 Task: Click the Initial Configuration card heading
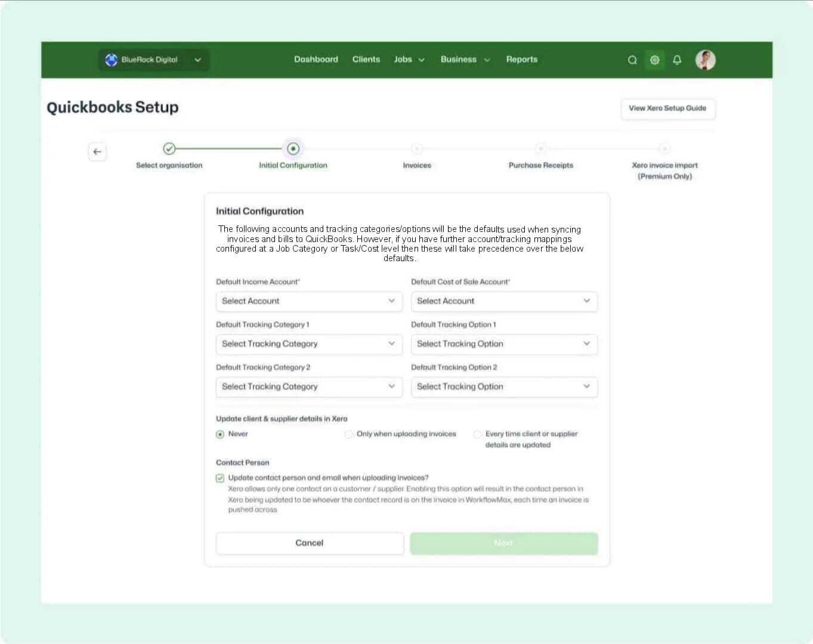click(259, 211)
